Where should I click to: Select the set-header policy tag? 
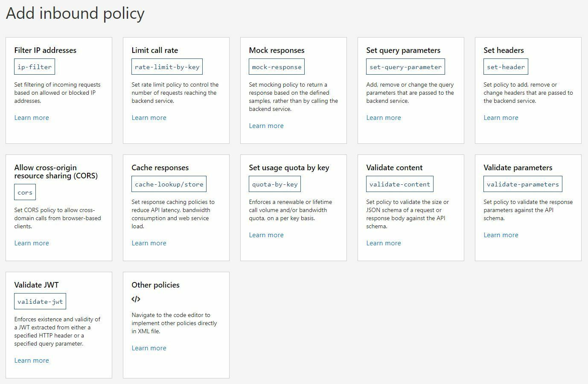(505, 67)
